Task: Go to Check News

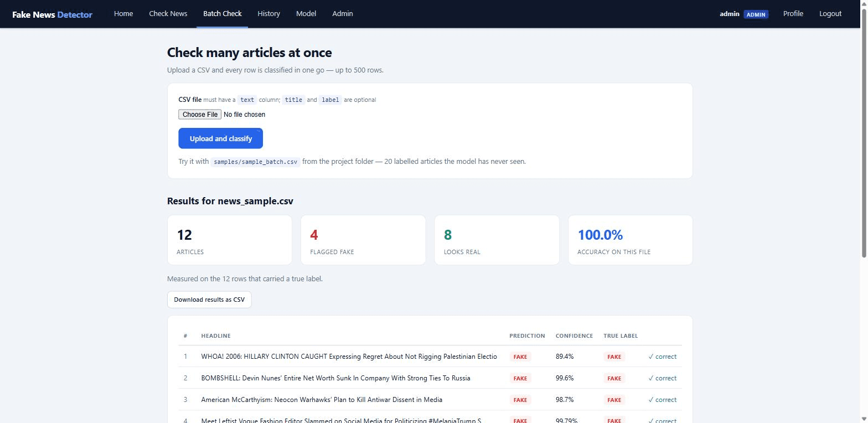Action: 168,13
